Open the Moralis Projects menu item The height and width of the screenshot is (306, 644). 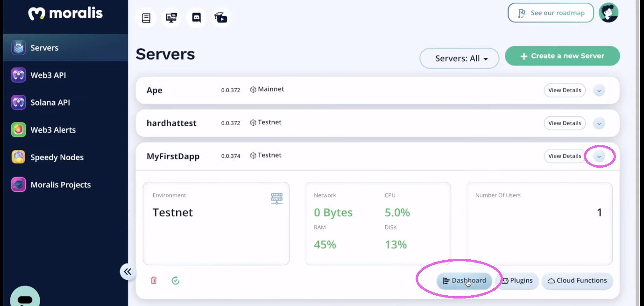65,185
